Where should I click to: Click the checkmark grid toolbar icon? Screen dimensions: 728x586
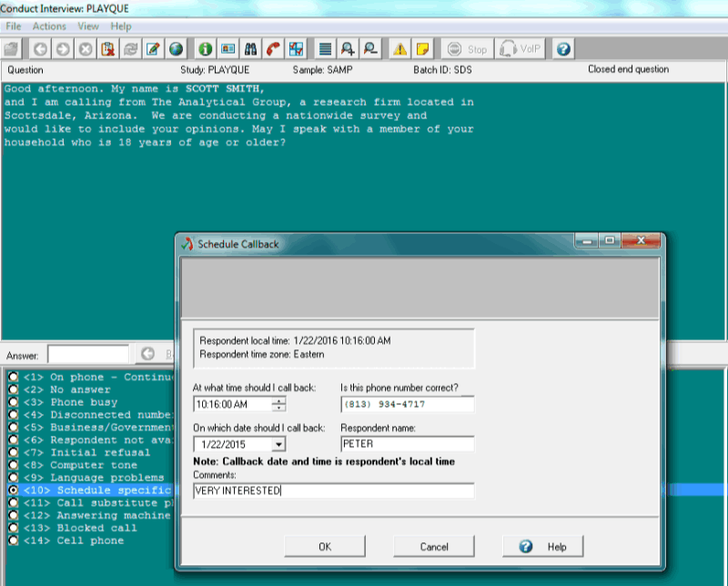pyautogui.click(x=296, y=49)
